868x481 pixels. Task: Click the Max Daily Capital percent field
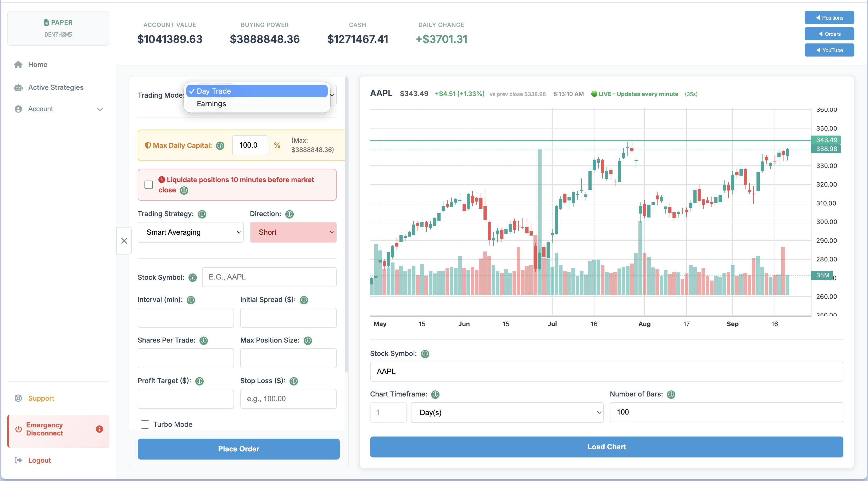coord(250,145)
